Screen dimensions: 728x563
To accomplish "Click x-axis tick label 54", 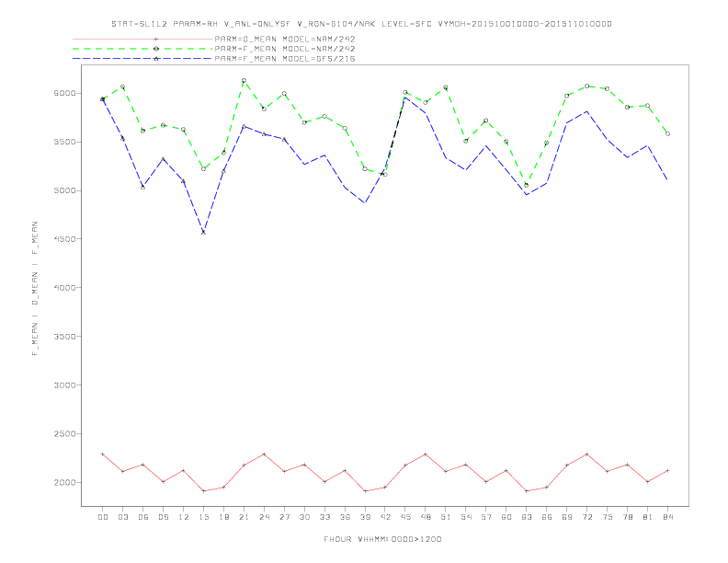I will [466, 517].
